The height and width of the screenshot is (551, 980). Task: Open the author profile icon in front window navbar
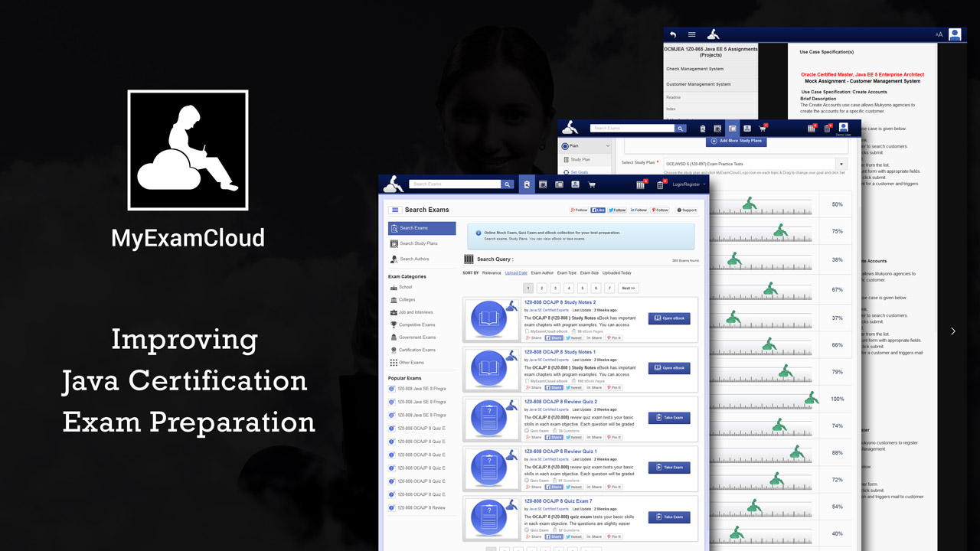[x=575, y=184]
